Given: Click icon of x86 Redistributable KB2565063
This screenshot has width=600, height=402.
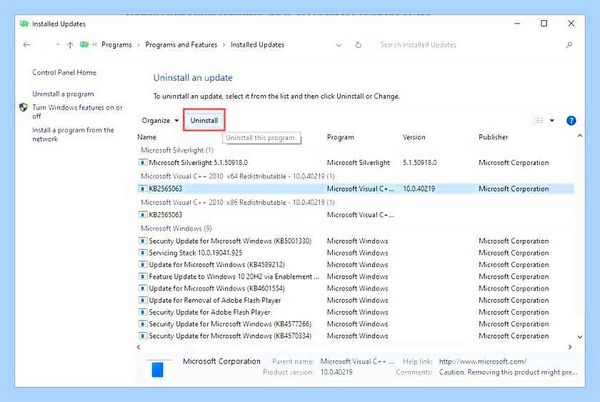Looking at the screenshot, I should pyautogui.click(x=142, y=215).
